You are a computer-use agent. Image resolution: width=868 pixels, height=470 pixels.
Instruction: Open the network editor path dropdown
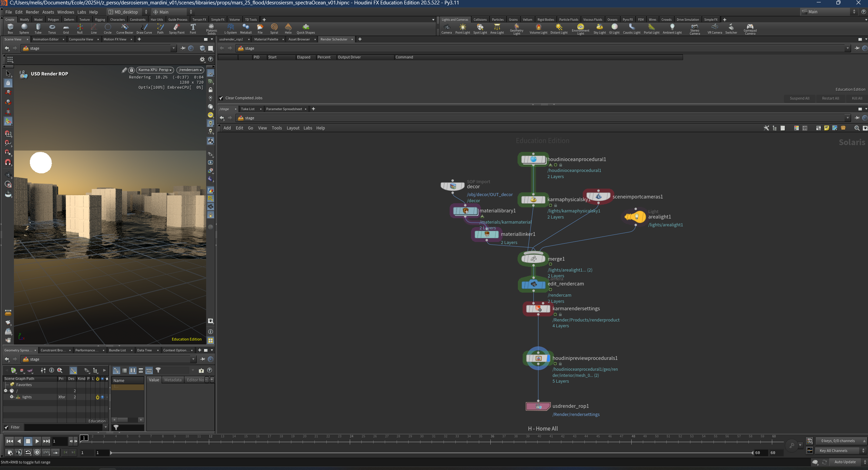pos(848,118)
